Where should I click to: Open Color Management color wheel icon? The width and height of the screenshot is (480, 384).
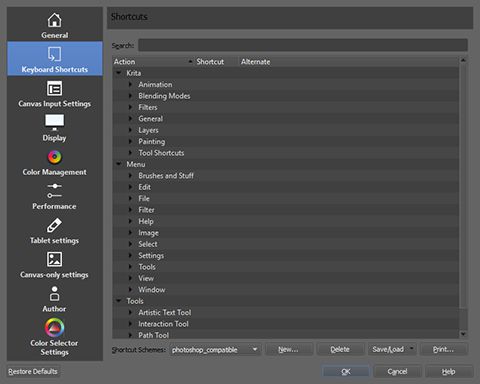pyautogui.click(x=55, y=157)
